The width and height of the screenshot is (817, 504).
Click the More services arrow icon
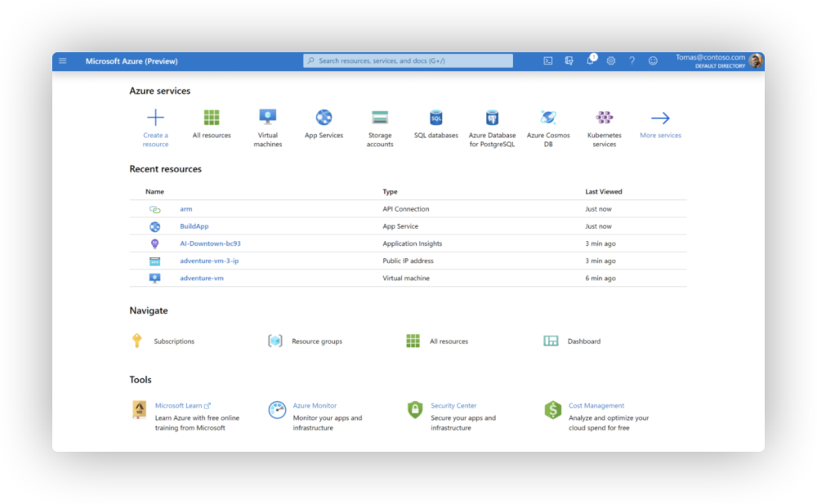click(660, 118)
